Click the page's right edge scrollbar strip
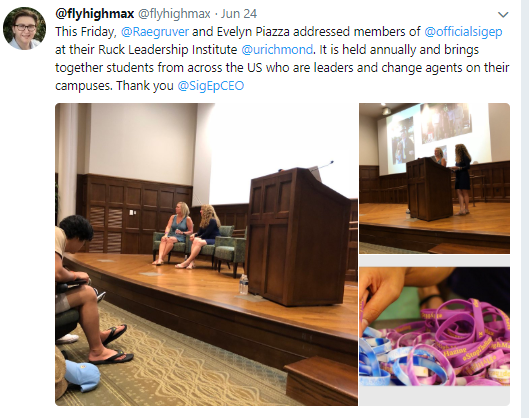Image resolution: width=529 pixels, height=418 pixels. point(525,209)
